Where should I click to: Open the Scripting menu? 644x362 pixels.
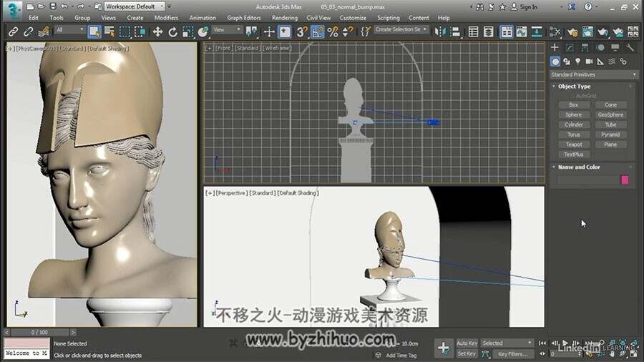pyautogui.click(x=388, y=18)
